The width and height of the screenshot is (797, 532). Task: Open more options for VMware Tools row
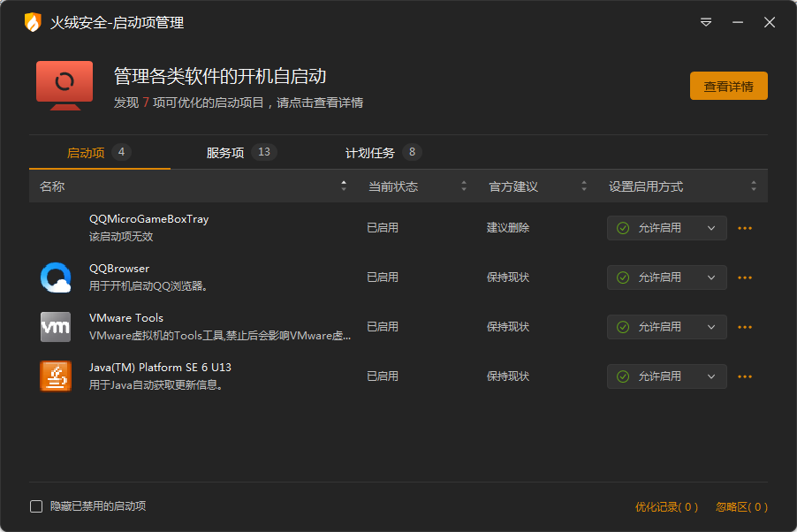(745, 327)
